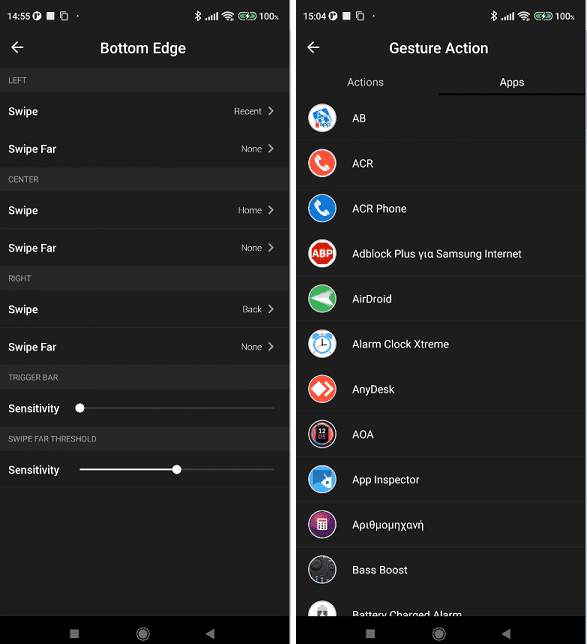Tap the red ACR phone icon
Image resolution: width=587 pixels, height=644 pixels.
pyautogui.click(x=322, y=163)
